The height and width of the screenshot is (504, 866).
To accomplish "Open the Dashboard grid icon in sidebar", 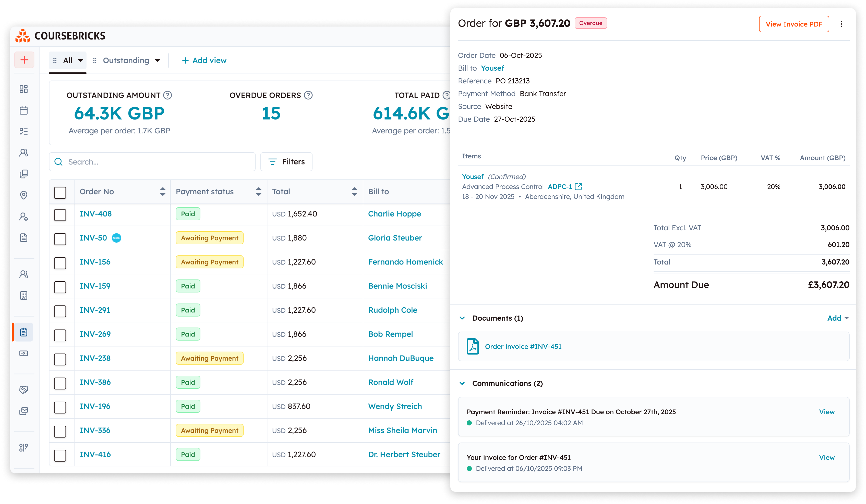I will [x=24, y=89].
